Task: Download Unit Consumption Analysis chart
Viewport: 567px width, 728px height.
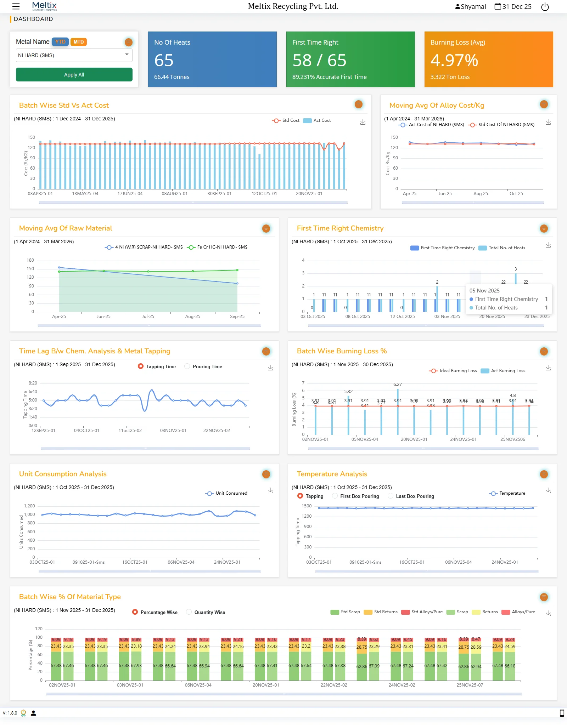Action: coord(270,490)
